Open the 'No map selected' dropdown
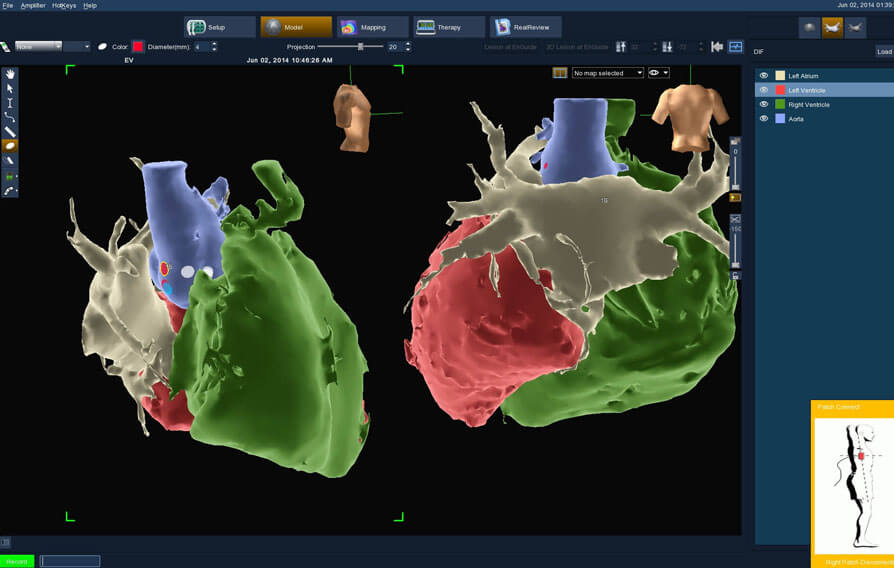This screenshot has width=894, height=568. pyautogui.click(x=607, y=73)
